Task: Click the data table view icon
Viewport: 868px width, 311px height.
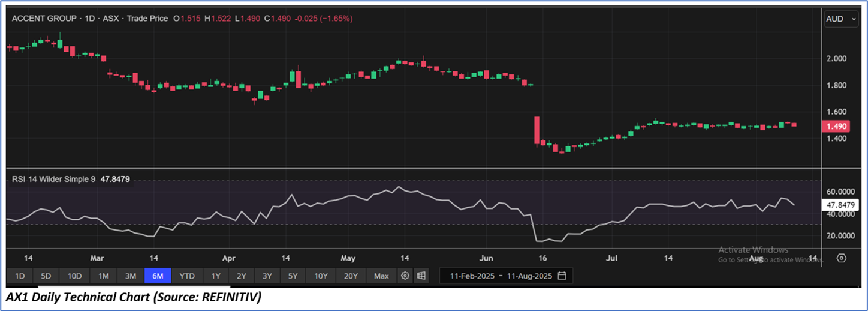Action: click(x=421, y=276)
